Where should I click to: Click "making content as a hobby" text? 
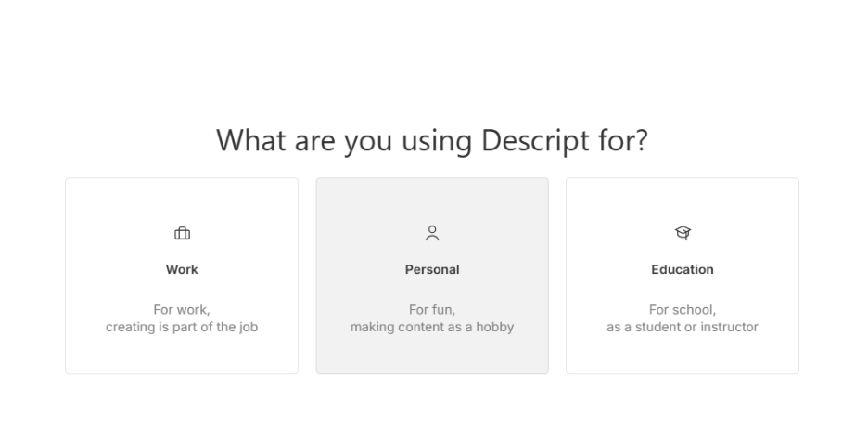click(x=432, y=327)
